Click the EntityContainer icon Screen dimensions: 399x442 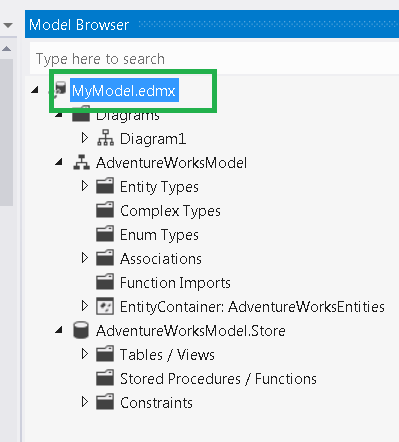point(105,306)
